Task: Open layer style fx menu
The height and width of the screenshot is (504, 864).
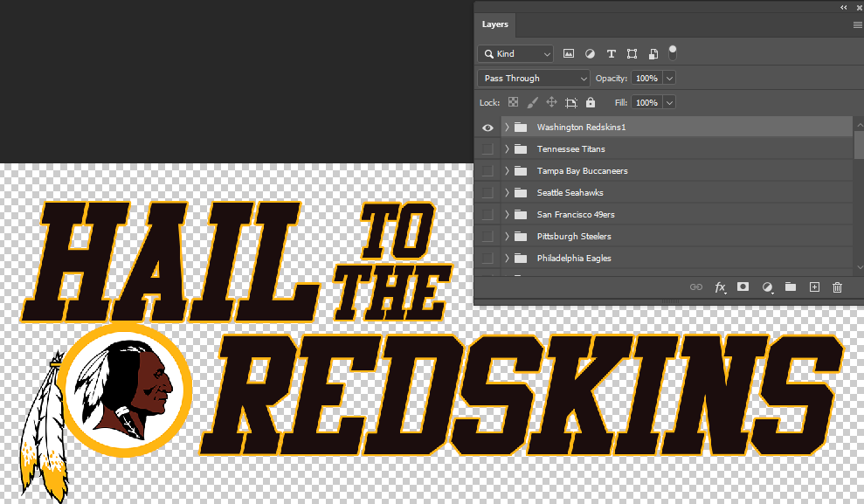Action: [x=720, y=287]
